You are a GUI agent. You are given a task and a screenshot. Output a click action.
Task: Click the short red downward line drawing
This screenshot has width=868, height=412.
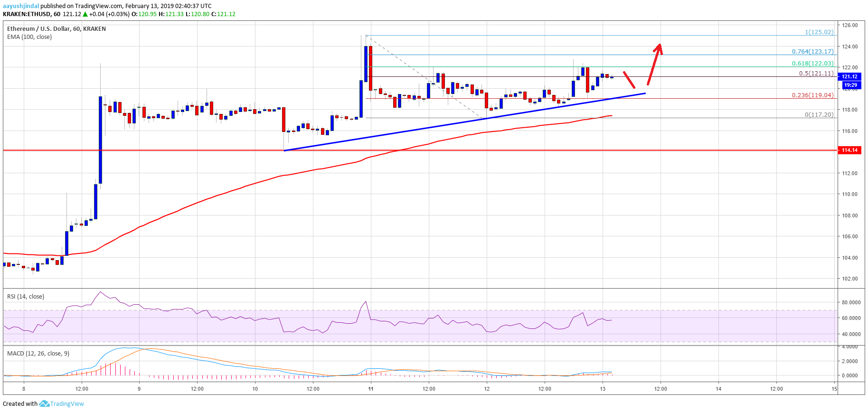point(629,80)
